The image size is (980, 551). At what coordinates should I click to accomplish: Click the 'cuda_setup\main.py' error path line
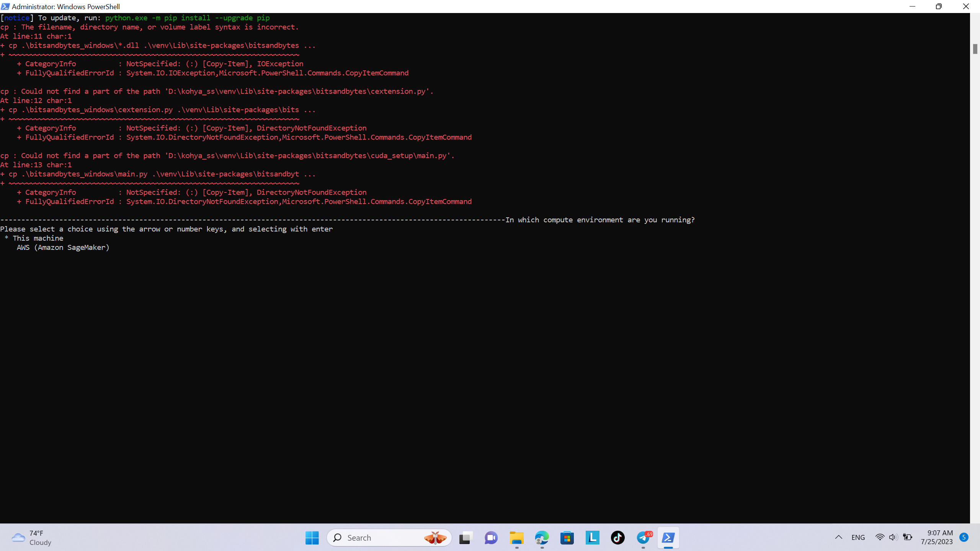pos(227,156)
